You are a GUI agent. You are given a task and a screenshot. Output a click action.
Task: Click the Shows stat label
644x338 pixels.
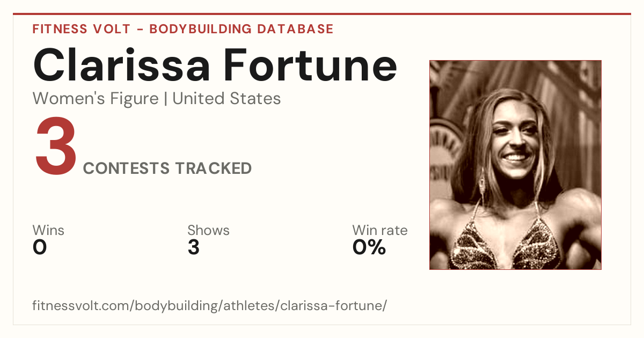(208, 231)
